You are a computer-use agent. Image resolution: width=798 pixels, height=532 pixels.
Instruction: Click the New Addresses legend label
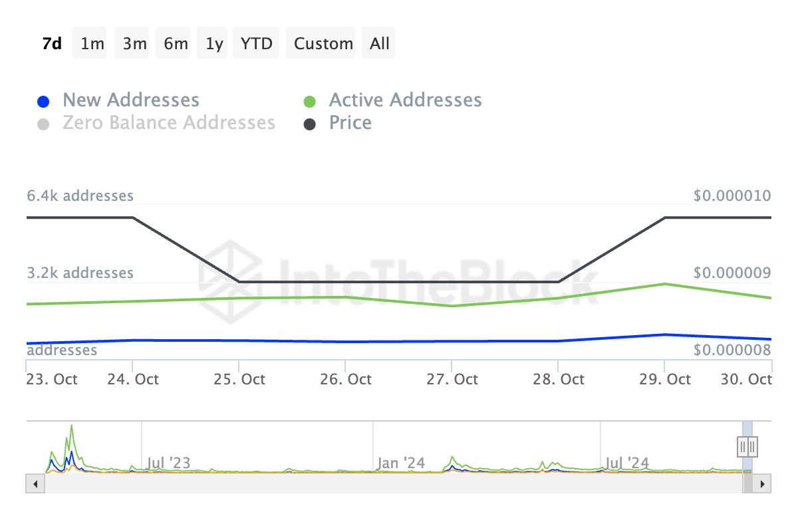coord(131,100)
